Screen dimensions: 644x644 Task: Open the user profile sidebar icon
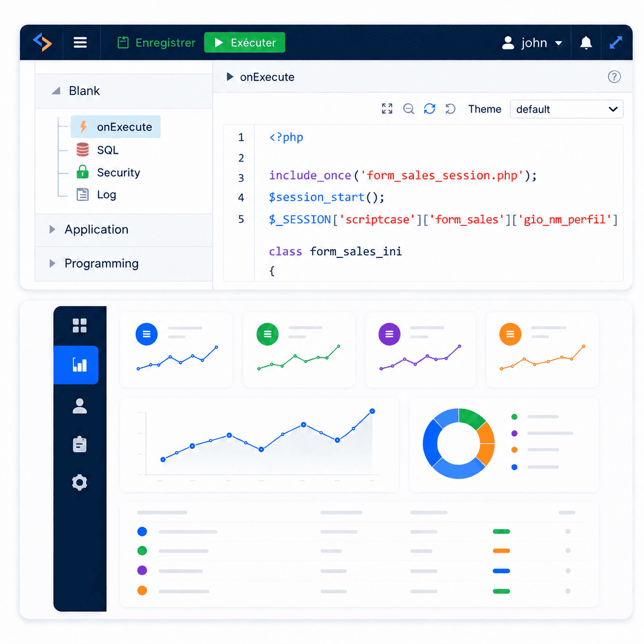80,406
